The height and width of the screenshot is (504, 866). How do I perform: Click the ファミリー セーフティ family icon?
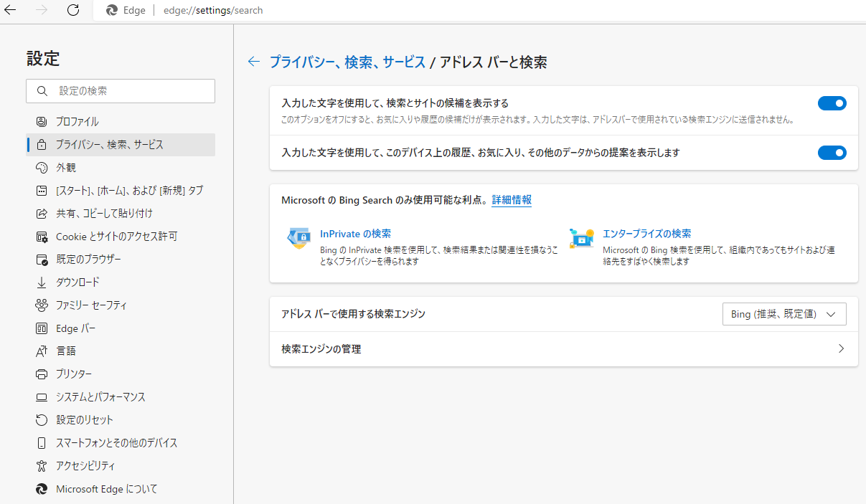coord(42,305)
